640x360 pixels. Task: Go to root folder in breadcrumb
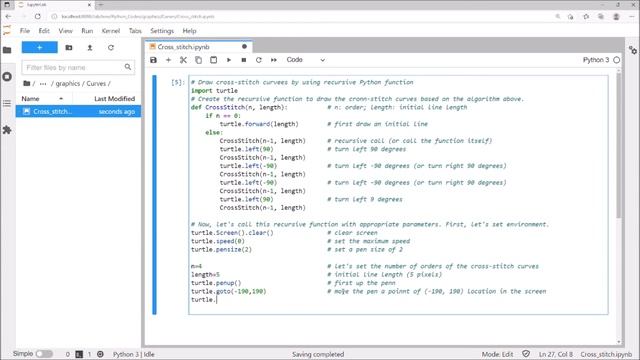coord(27,83)
